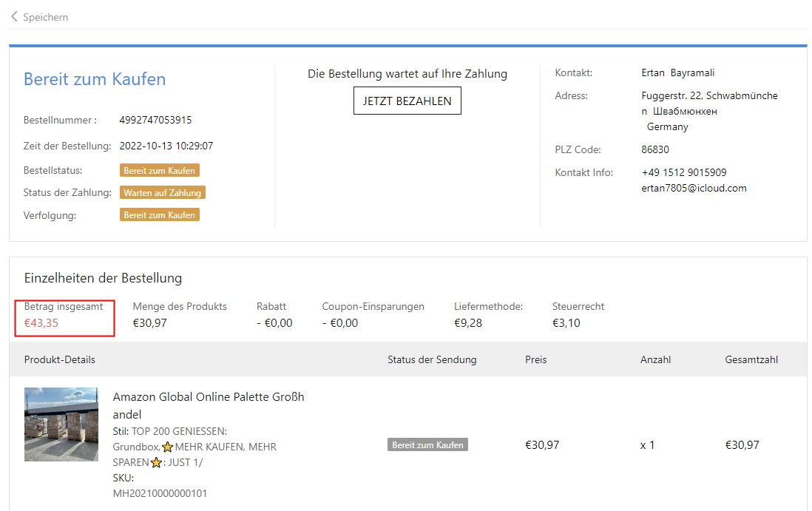Click the phone number +49 1512 9015909
This screenshot has height=511, width=812.
(683, 172)
